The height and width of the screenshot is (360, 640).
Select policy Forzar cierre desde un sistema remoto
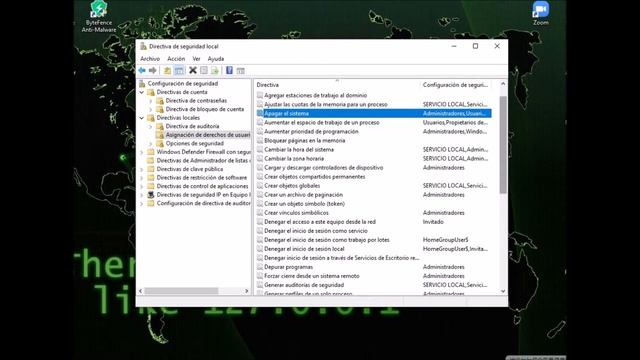pos(312,276)
